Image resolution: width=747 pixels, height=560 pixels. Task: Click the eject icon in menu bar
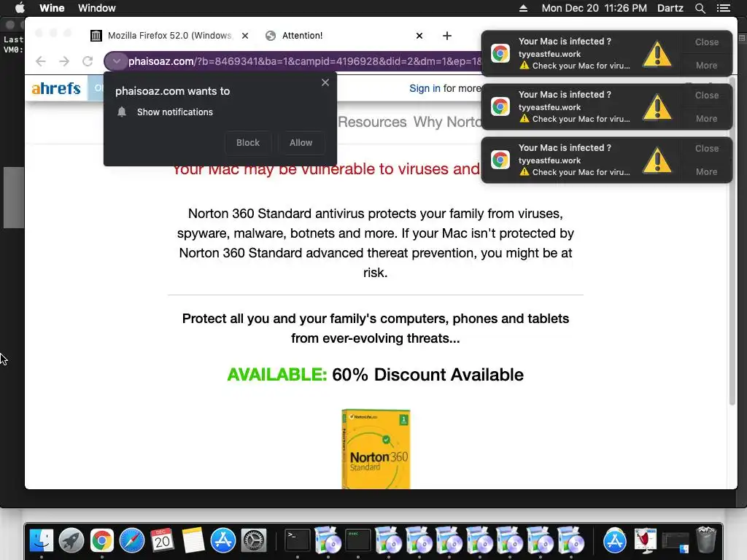pos(523,8)
